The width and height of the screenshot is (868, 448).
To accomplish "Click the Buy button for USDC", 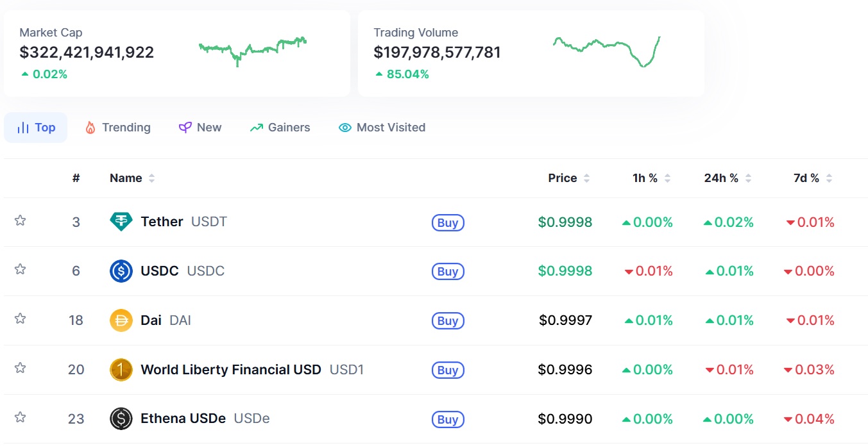I will point(448,272).
